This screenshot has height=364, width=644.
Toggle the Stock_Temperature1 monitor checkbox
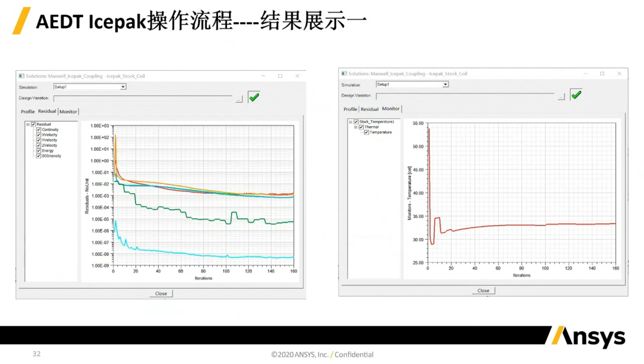[356, 122]
